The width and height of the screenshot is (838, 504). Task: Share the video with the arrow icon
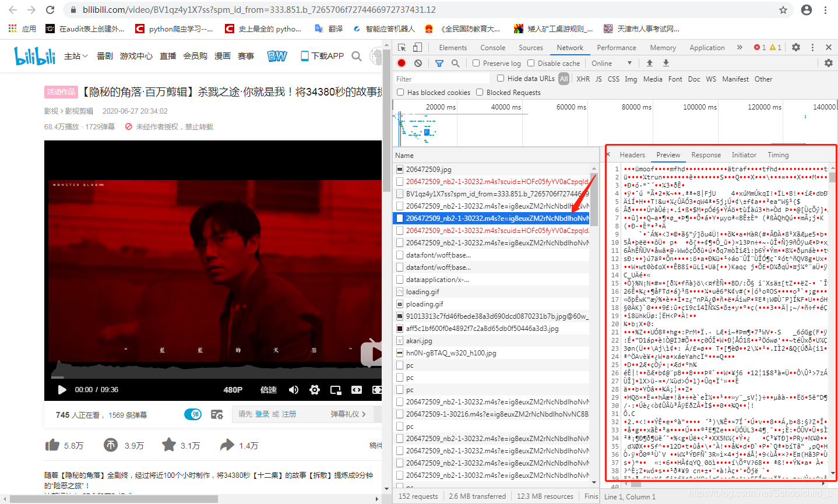[x=227, y=445]
